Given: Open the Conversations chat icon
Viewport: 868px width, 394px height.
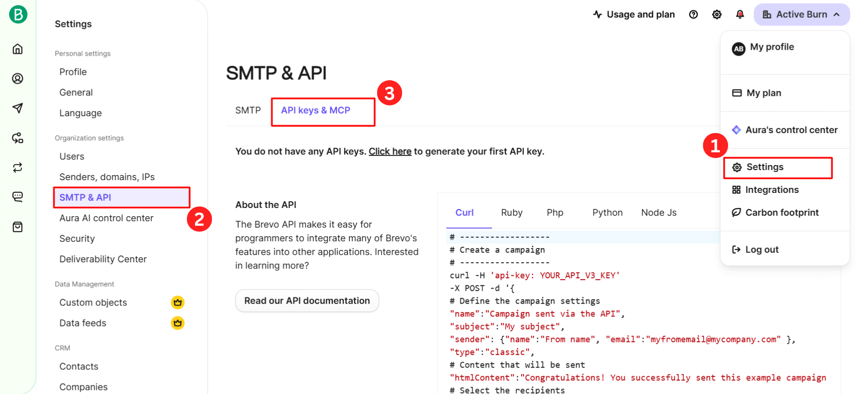Looking at the screenshot, I should point(18,197).
